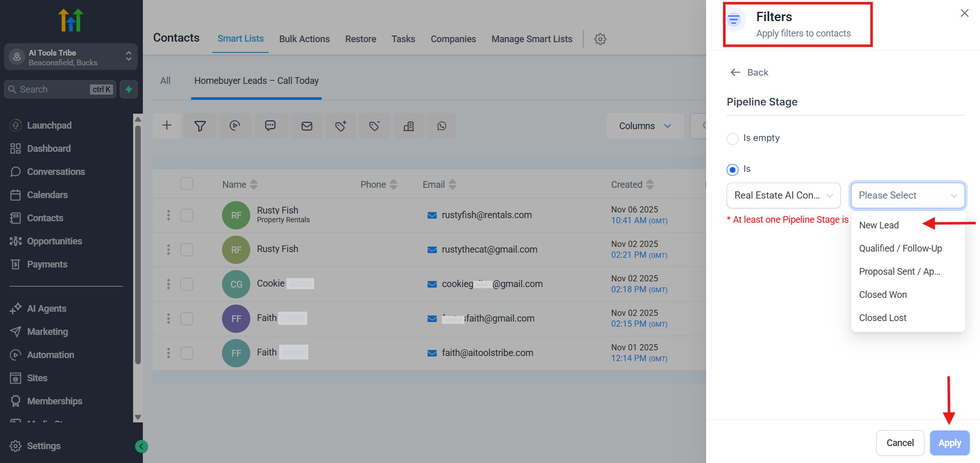The height and width of the screenshot is (463, 980).
Task: Click the add new contact plus icon
Action: coord(167,126)
